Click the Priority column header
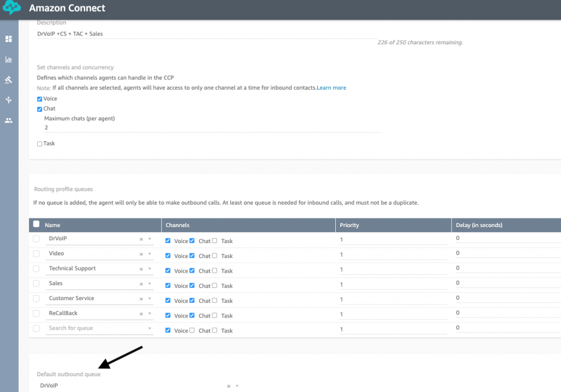Viewport: 561px width, 392px height. (349, 226)
